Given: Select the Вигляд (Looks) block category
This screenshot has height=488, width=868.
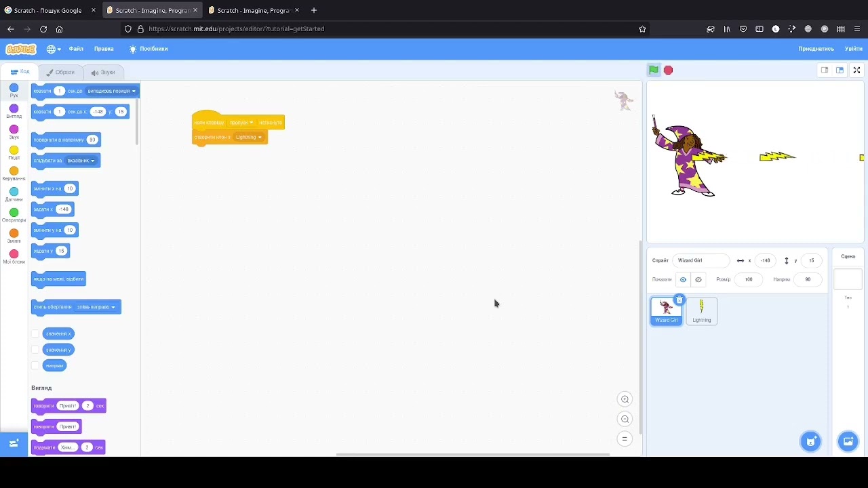Looking at the screenshot, I should click(x=14, y=111).
